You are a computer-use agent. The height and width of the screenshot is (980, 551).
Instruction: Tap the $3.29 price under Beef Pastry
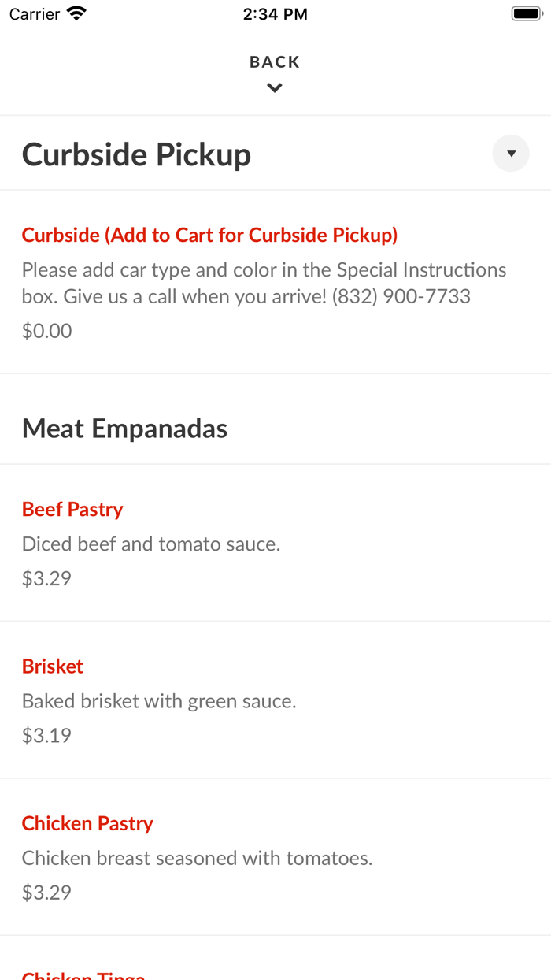(46, 577)
